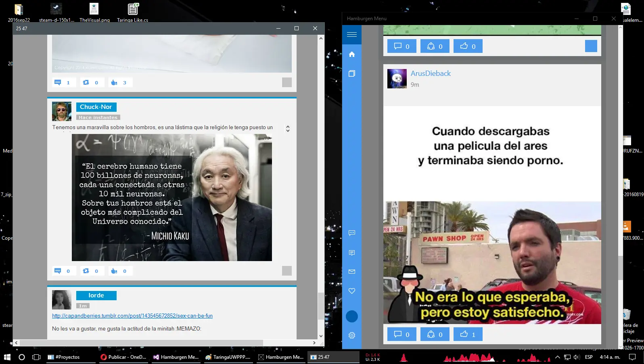Image resolution: width=644 pixels, height=364 pixels.
Task: Open the volume icon in system tray
Action: (x=577, y=357)
